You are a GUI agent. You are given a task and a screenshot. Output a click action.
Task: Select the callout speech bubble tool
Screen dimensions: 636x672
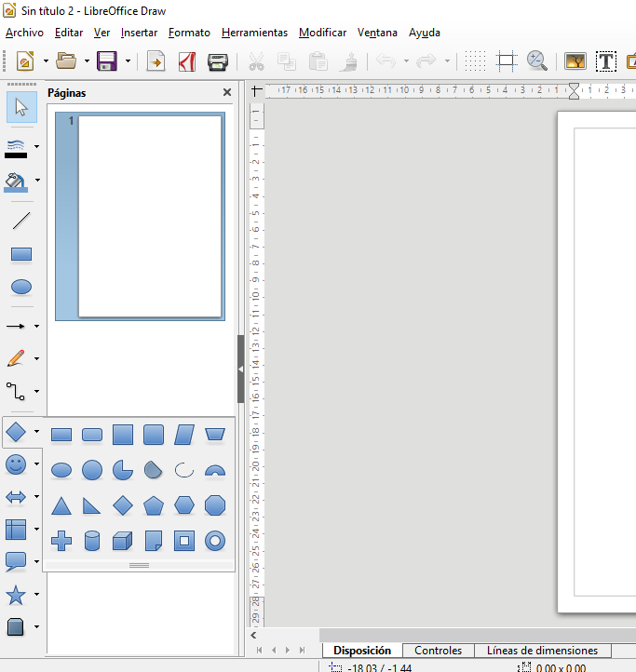16,561
